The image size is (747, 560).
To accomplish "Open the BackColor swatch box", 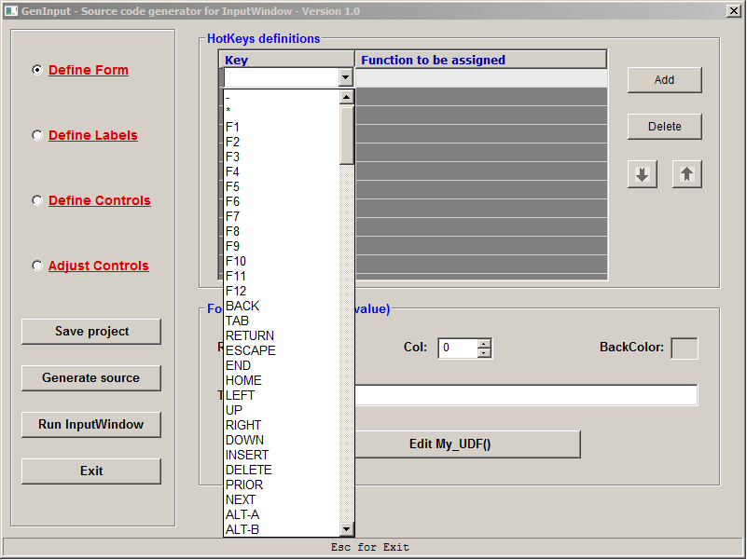I will click(x=685, y=348).
